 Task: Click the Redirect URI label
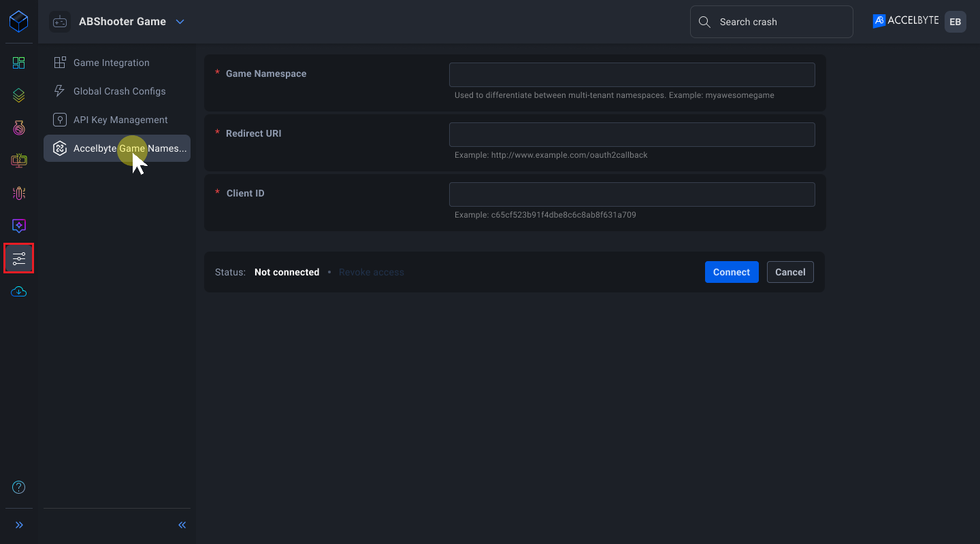[254, 133]
